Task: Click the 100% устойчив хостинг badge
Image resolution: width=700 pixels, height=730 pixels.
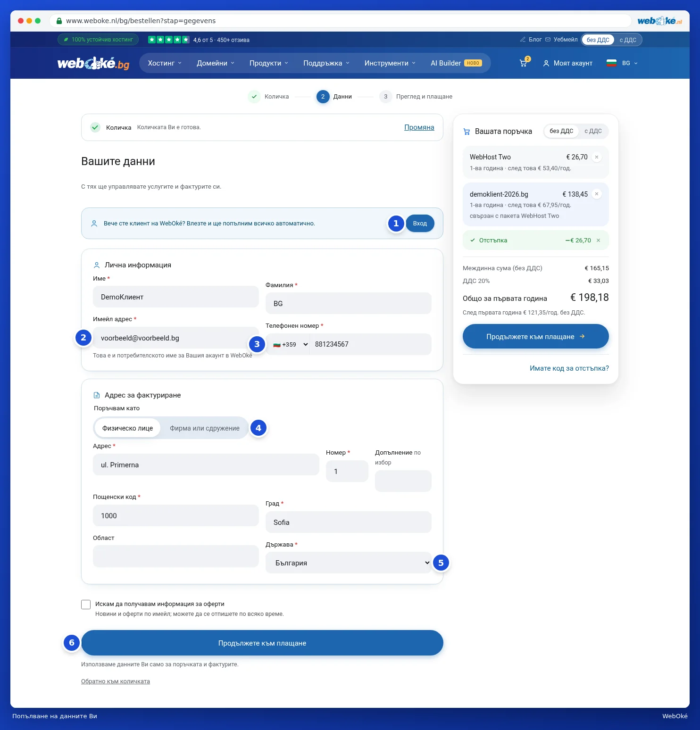Action: click(x=98, y=40)
